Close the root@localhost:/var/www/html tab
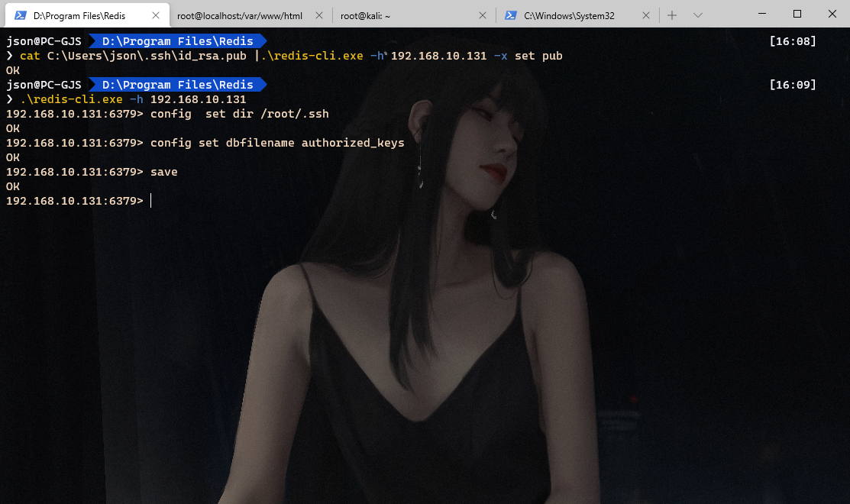 pyautogui.click(x=319, y=15)
